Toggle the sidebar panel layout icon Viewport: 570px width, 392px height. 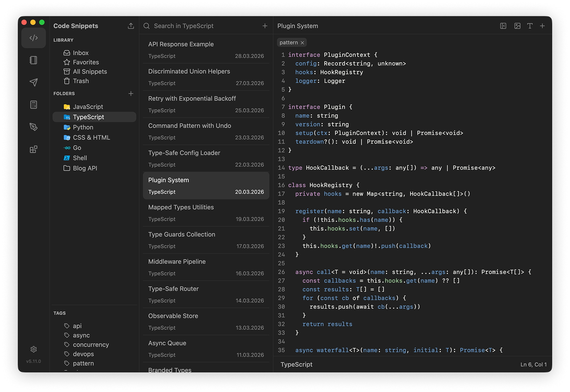(503, 26)
